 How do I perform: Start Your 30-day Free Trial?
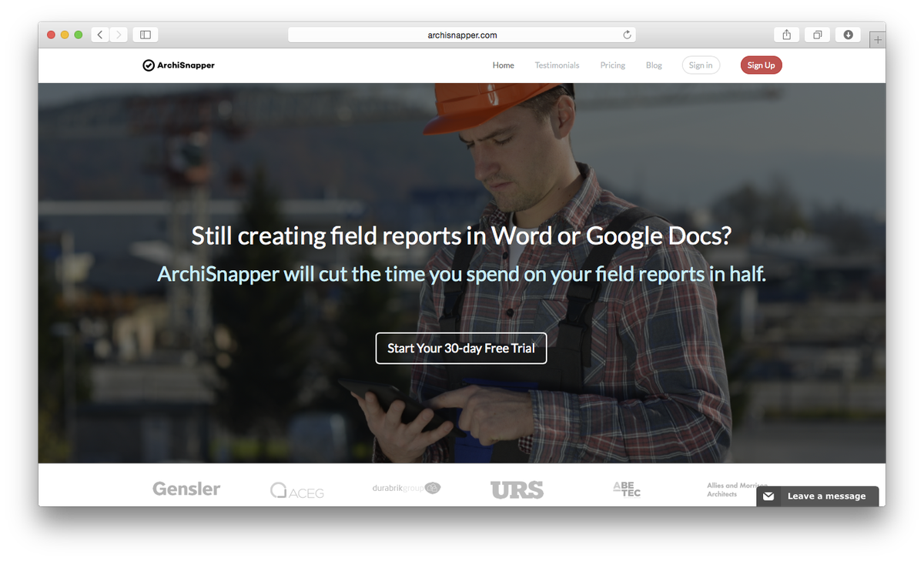[x=461, y=348]
